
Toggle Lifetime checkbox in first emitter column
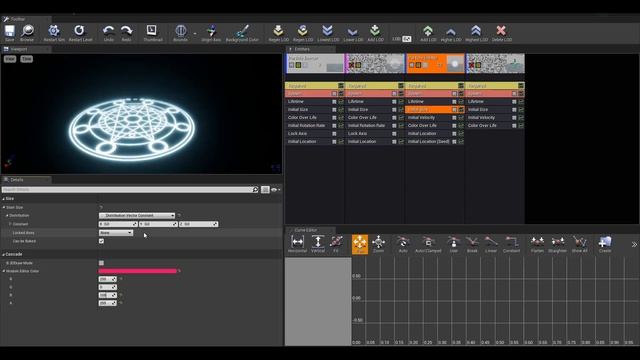pyautogui.click(x=334, y=102)
